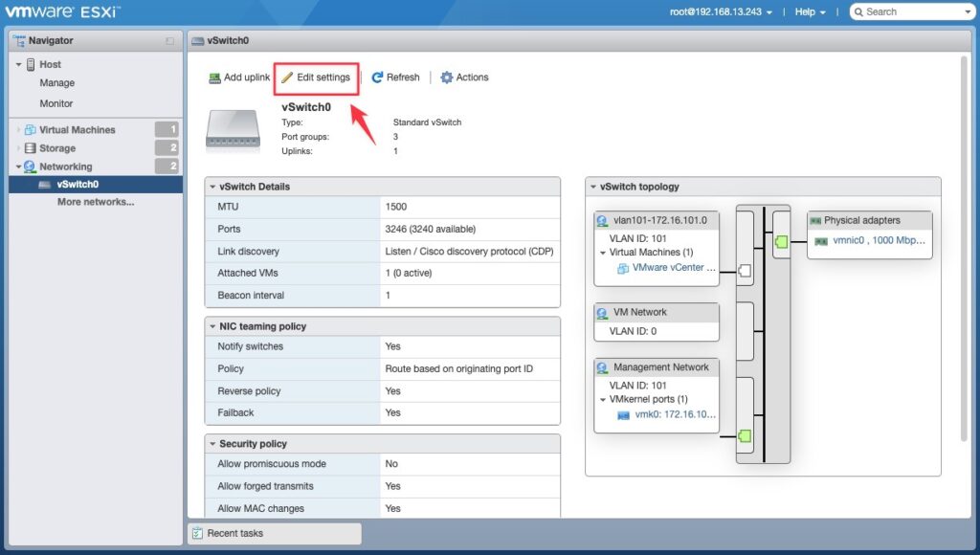Collapse Virtual Machines (1) in vlan101 group
Screen dimensions: 980x555
coord(603,254)
